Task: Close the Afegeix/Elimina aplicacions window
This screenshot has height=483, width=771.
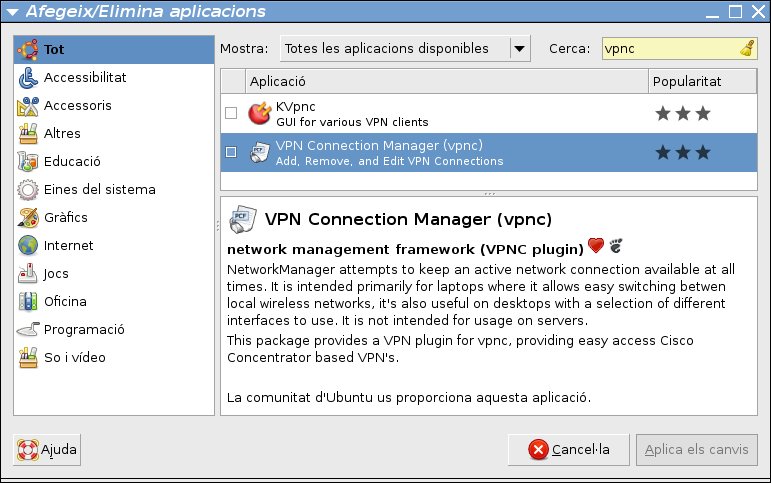Action: point(758,11)
